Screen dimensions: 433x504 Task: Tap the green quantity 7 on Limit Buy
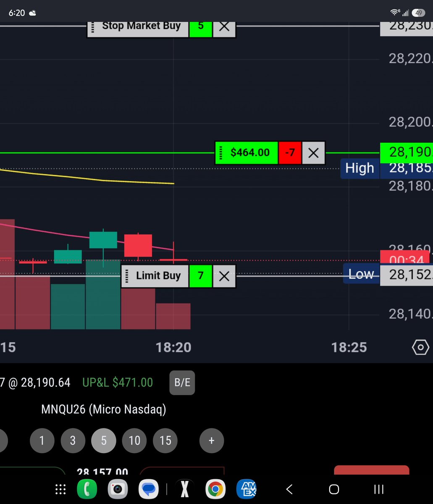pos(200,276)
